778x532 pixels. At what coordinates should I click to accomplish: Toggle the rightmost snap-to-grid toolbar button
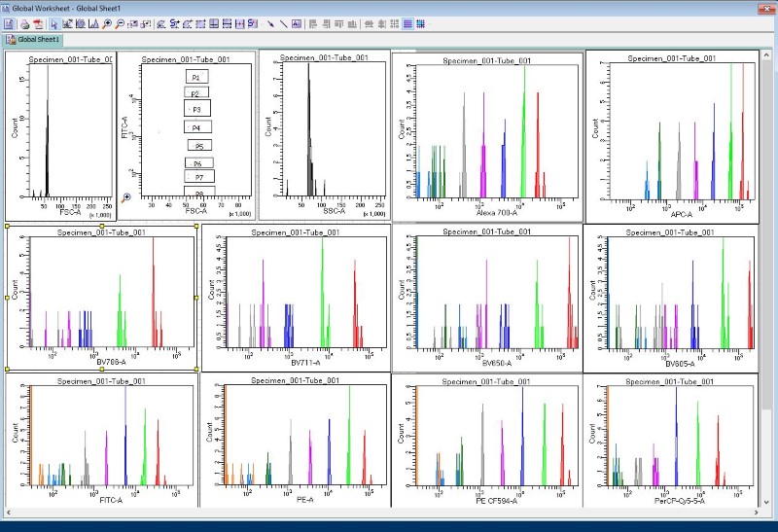click(421, 23)
